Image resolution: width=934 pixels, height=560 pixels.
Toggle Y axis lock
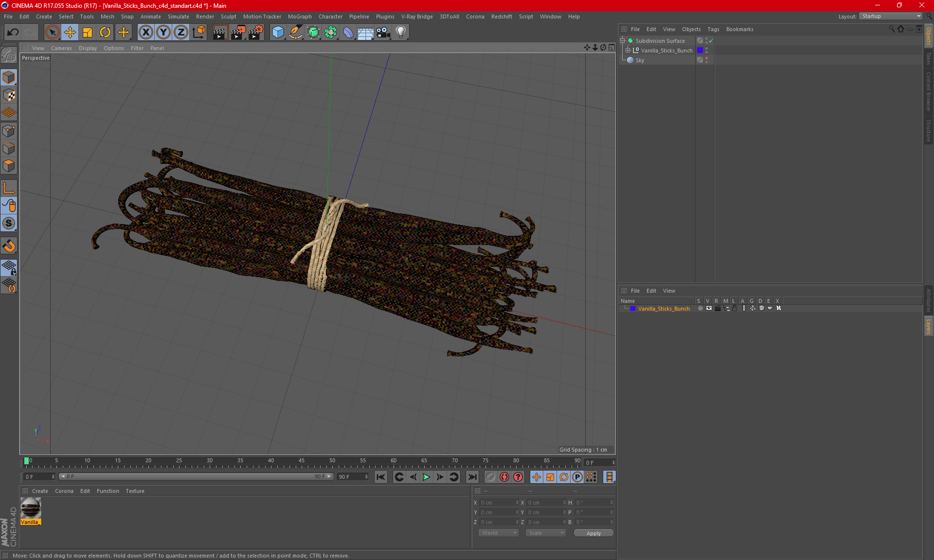click(x=163, y=33)
